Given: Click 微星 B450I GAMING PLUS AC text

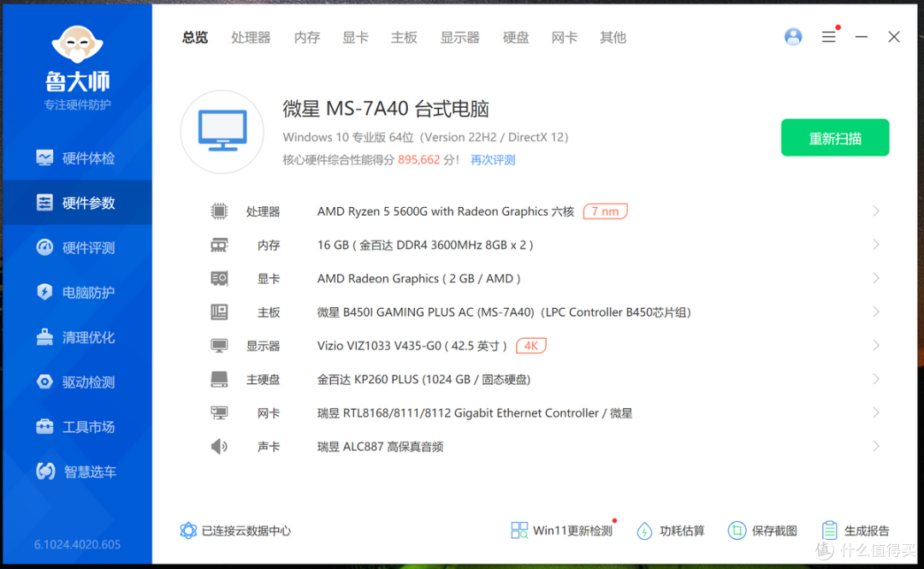Looking at the screenshot, I should (x=504, y=312).
